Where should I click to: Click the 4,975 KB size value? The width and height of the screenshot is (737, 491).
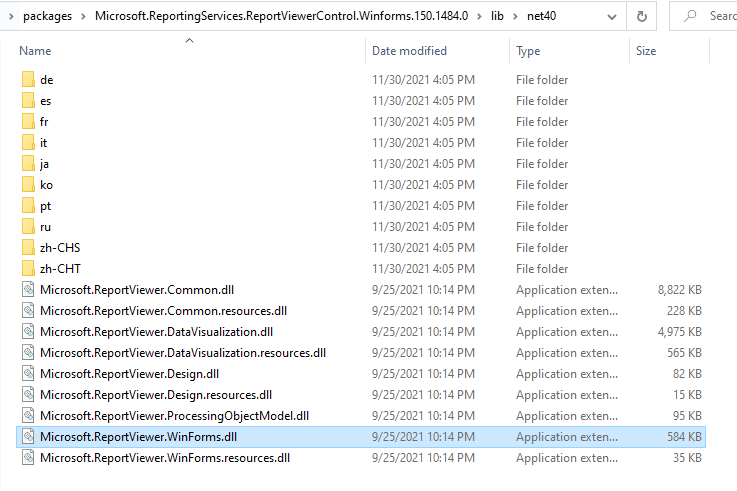[x=680, y=332]
